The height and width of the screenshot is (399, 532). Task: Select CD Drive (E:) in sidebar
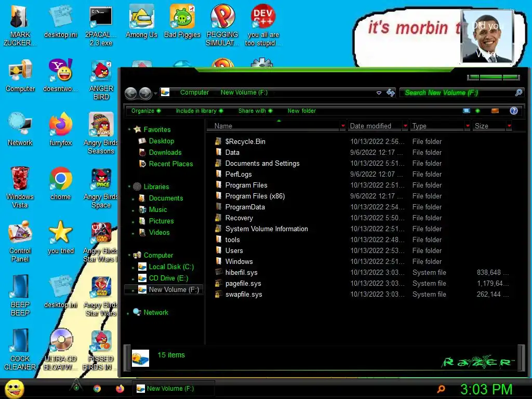pos(168,278)
